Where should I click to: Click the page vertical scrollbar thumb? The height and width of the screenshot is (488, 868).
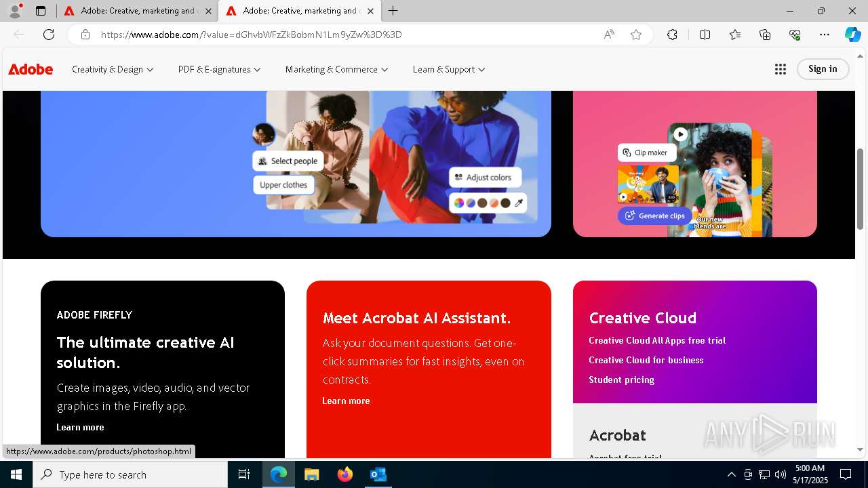(861, 188)
